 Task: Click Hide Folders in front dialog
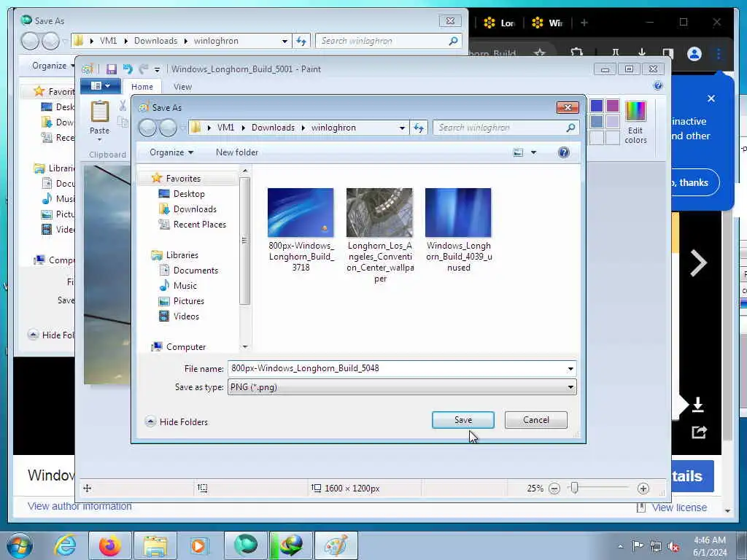coord(177,422)
